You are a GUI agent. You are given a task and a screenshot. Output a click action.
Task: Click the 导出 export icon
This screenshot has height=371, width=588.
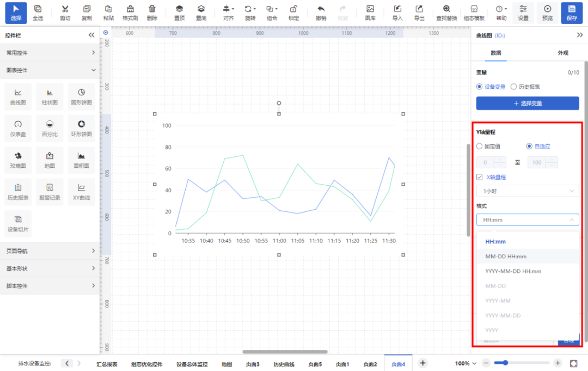[419, 13]
